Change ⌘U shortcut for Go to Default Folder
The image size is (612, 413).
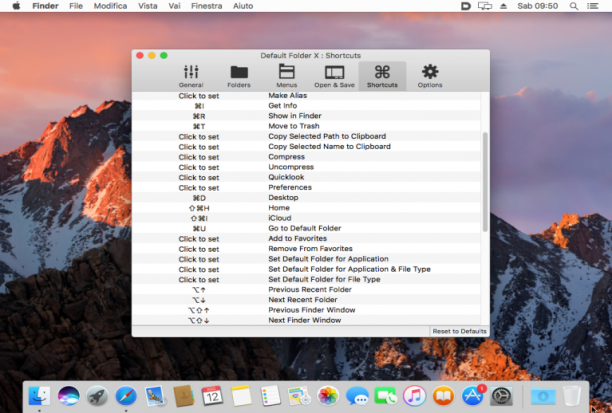click(199, 228)
